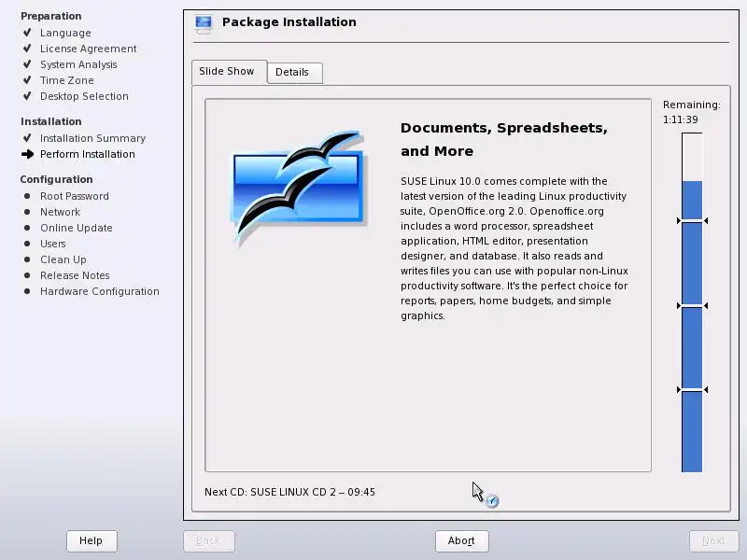Viewport: 747px width, 560px height.
Task: Select the Release Notes step label
Action: click(75, 275)
